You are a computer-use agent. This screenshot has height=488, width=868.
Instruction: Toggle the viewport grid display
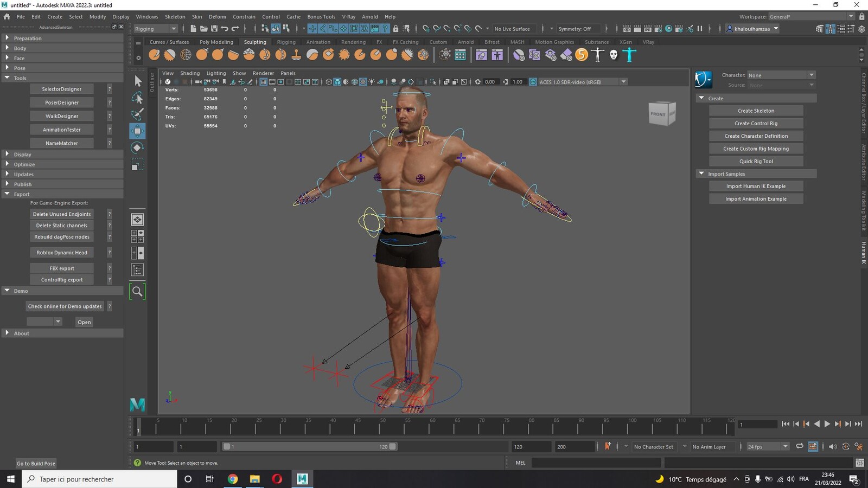pyautogui.click(x=264, y=82)
